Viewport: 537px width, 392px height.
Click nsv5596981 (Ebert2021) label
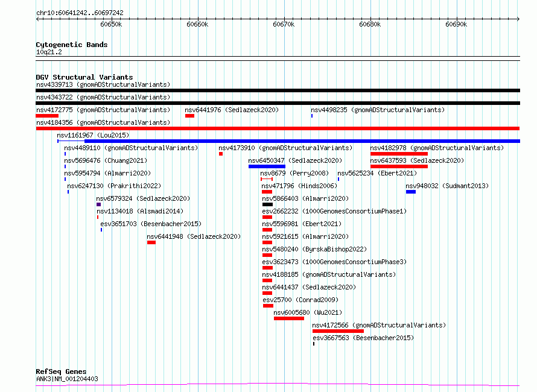point(302,224)
